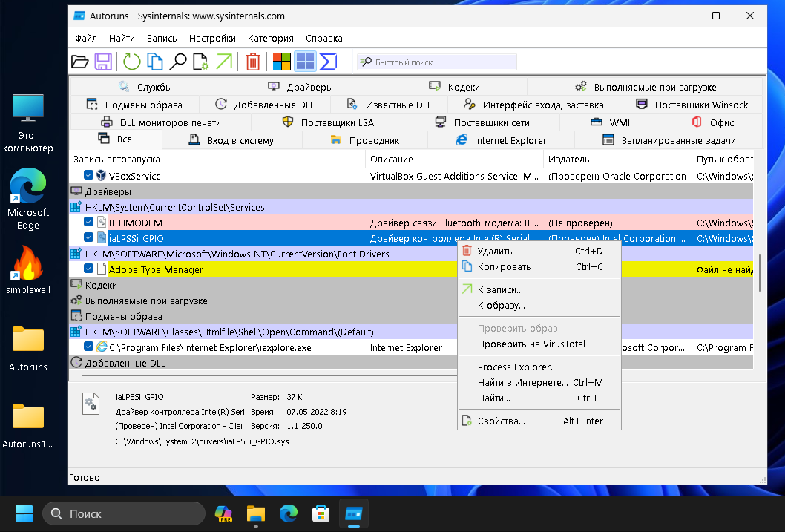Image resolution: width=785 pixels, height=532 pixels.
Task: Click Autoruns icon in the taskbar
Action: click(x=353, y=513)
